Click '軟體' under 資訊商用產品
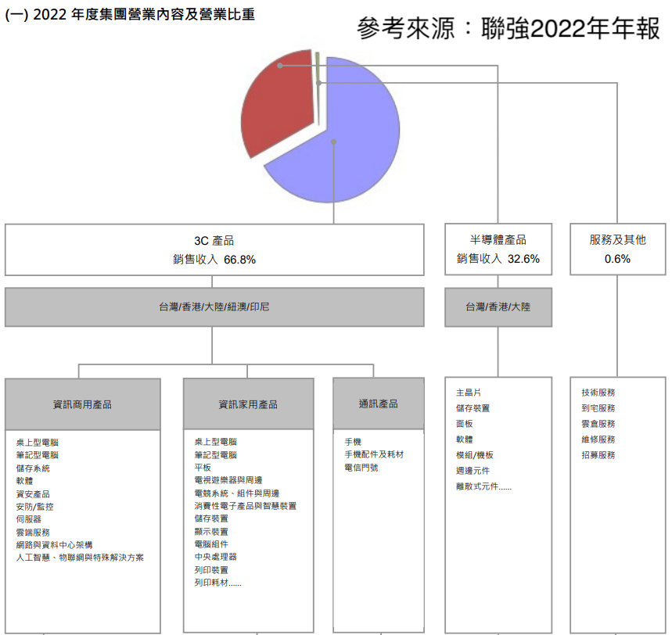This screenshot has height=635, width=672. click(x=24, y=481)
